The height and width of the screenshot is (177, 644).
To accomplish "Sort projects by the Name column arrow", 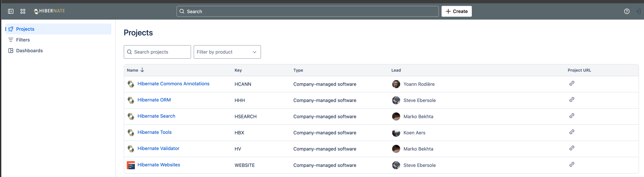I will click(x=142, y=70).
